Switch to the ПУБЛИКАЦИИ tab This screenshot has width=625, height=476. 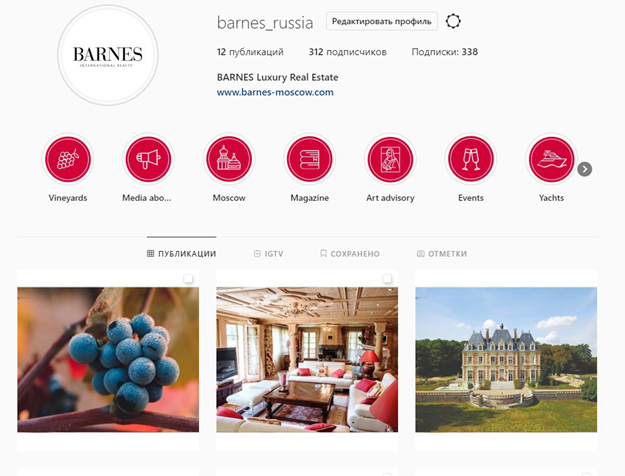[181, 254]
